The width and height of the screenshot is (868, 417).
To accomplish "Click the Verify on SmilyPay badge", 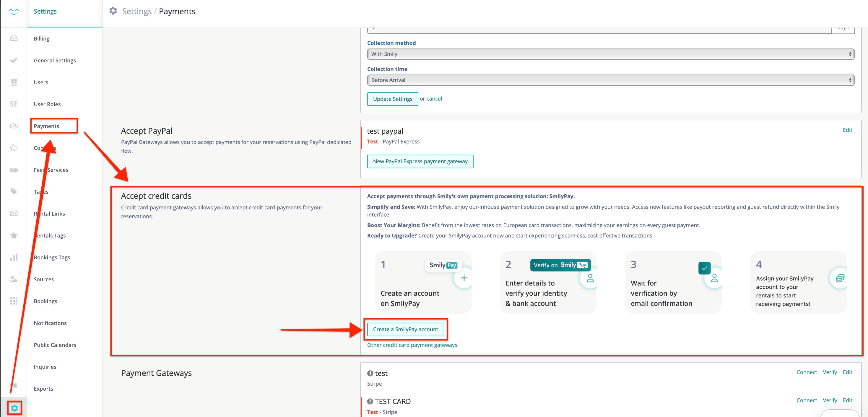I will tap(560, 265).
